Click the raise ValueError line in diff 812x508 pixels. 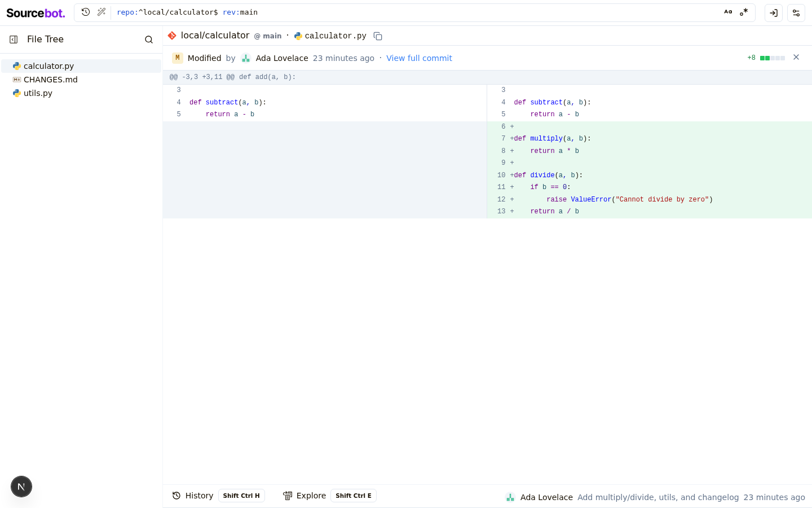click(650, 199)
